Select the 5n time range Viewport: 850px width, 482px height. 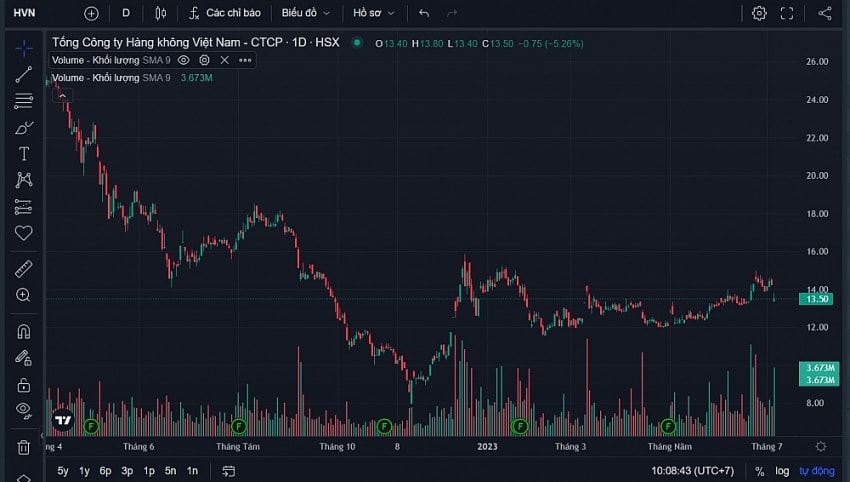tap(170, 471)
